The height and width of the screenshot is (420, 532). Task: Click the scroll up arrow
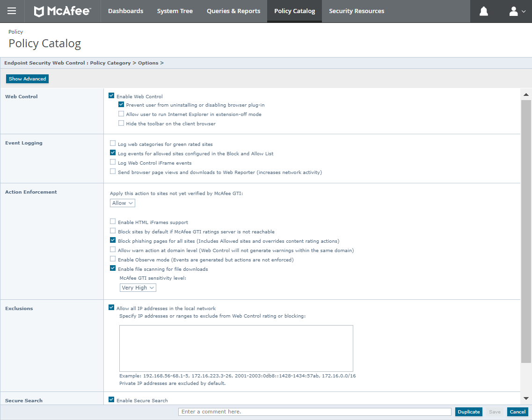click(526, 94)
